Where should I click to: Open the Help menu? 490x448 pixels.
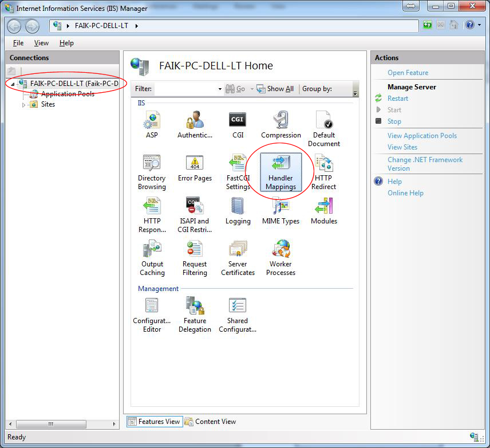tap(66, 43)
